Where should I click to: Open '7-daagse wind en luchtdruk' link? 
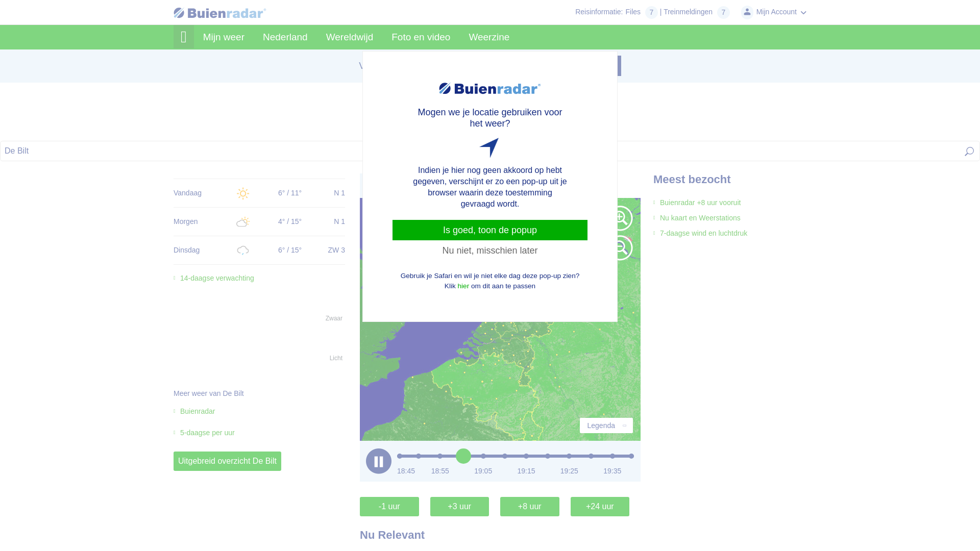coord(703,233)
